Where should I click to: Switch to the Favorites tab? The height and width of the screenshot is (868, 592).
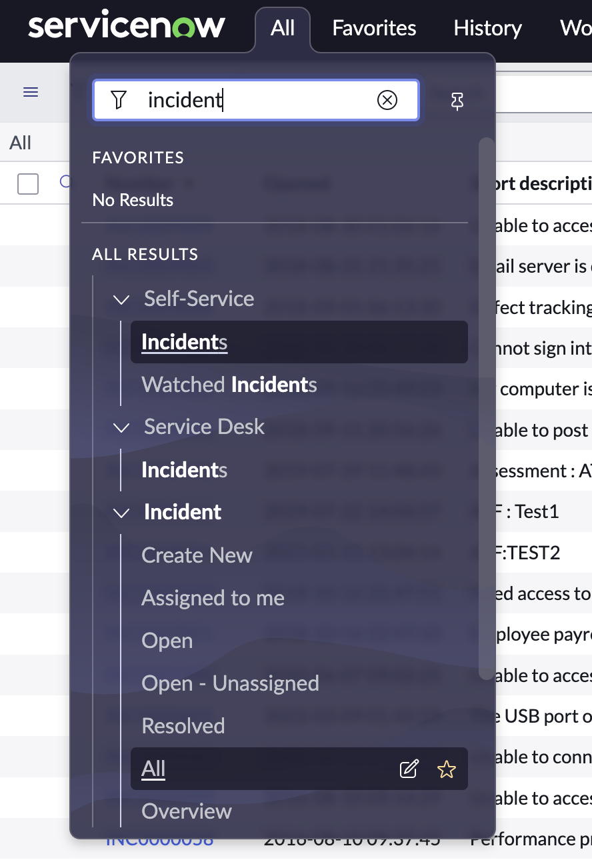[373, 28]
